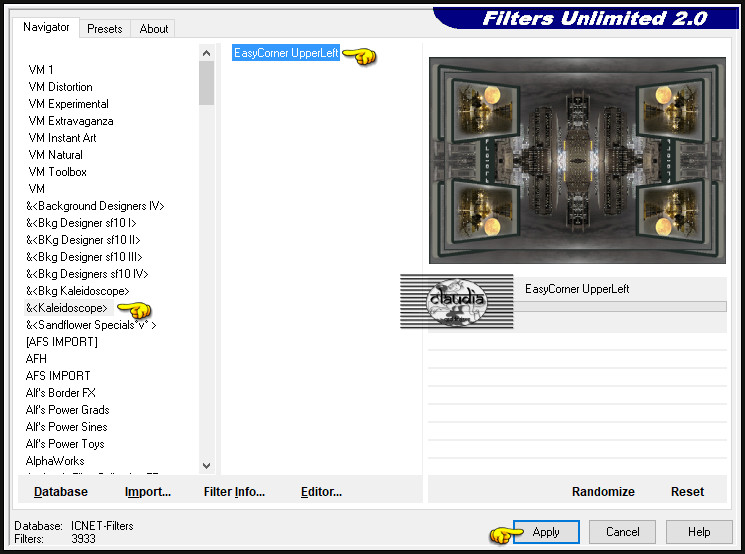Click the EasyCorner UpperLeft parameter slider bar
745x554 pixels.
tap(621, 306)
